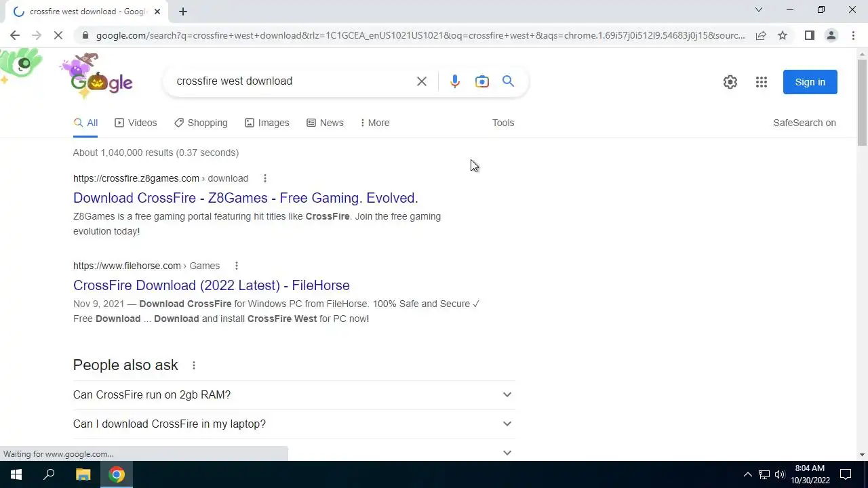The image size is (868, 488).
Task: Open People also ask options menu
Action: 194,365
